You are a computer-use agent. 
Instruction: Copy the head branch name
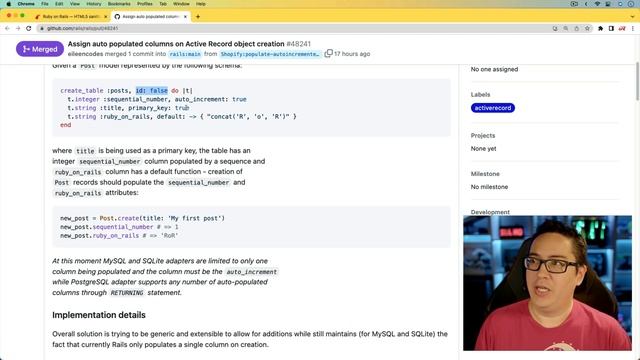(x=328, y=53)
